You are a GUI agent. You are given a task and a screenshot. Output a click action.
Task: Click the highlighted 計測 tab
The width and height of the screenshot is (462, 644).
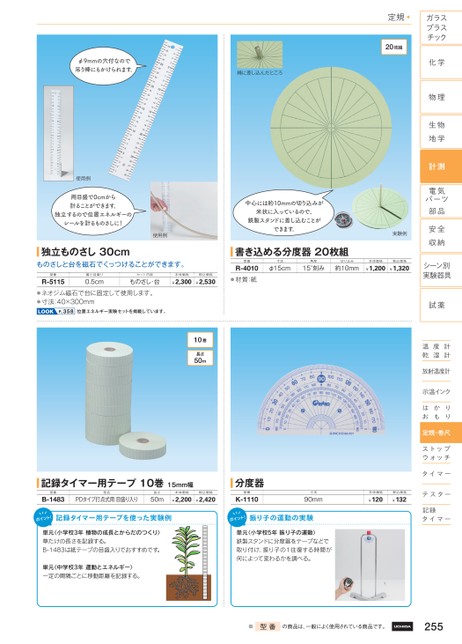pyautogui.click(x=441, y=166)
